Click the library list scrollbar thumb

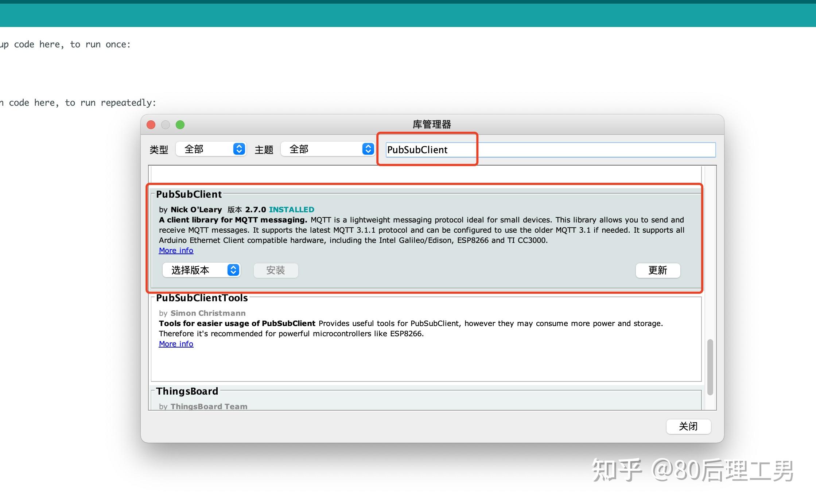(710, 367)
